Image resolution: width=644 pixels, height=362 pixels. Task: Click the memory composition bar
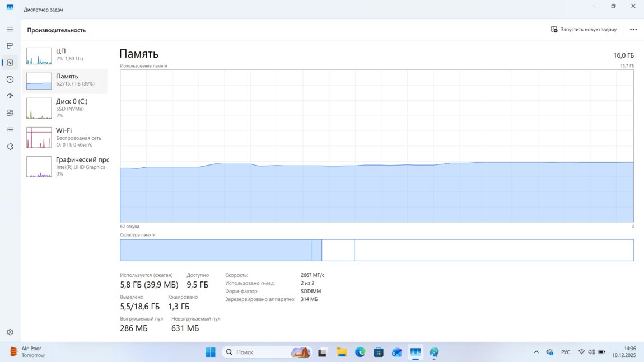[x=376, y=250]
